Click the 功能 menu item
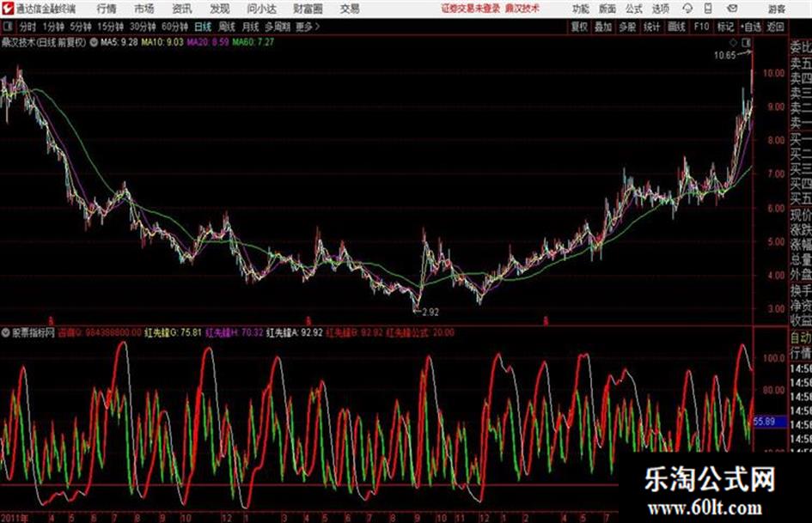The height and width of the screenshot is (523, 812). click(581, 9)
